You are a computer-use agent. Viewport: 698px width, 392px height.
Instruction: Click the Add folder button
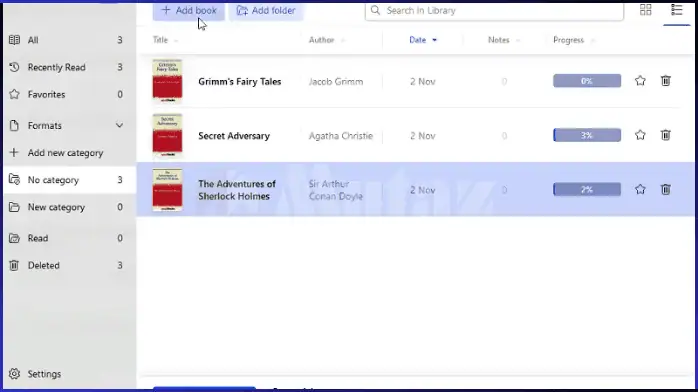(x=266, y=11)
